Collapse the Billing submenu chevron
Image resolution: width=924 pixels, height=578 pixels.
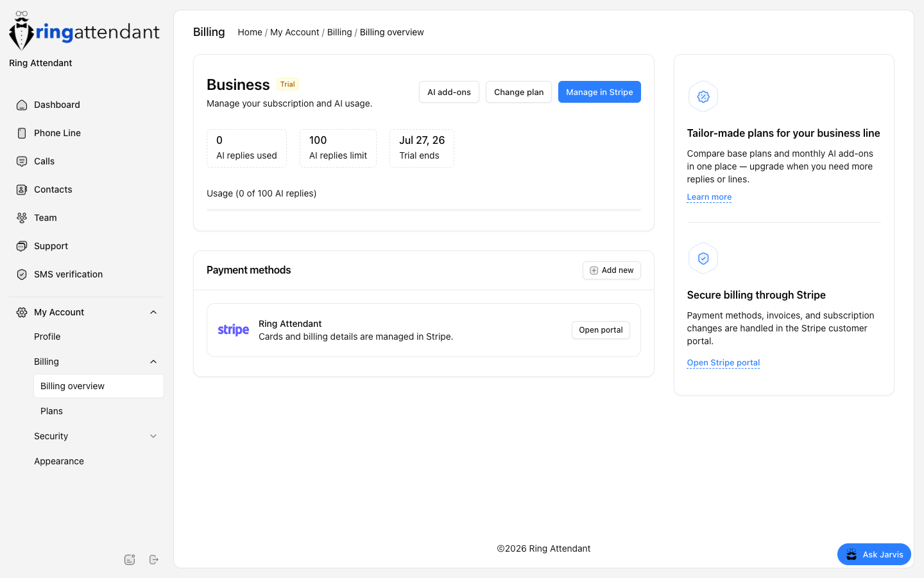153,362
